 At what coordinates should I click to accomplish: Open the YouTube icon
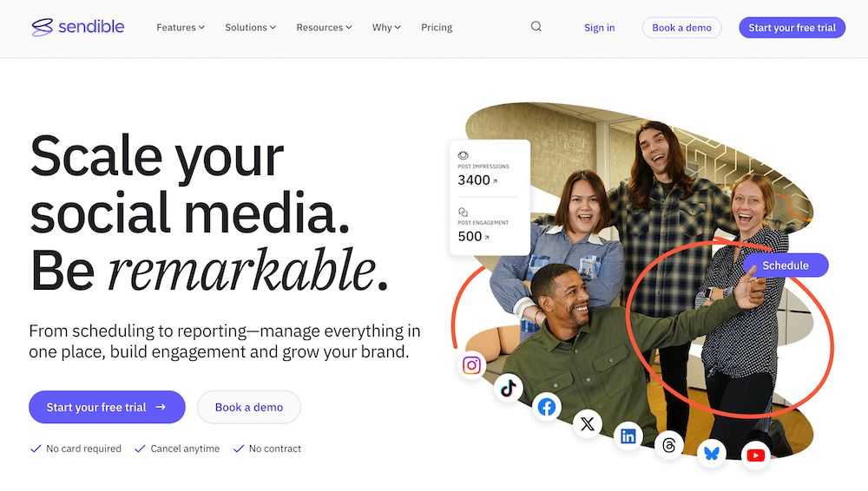point(756,455)
